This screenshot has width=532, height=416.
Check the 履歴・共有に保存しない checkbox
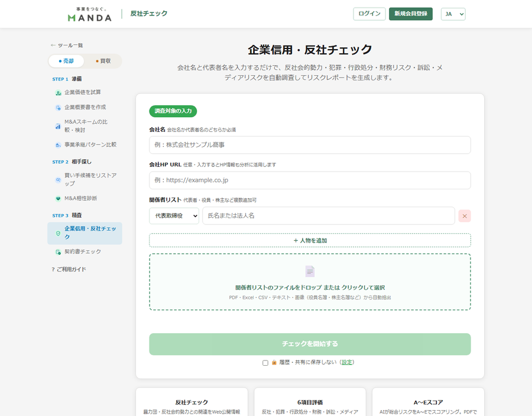coord(265,363)
